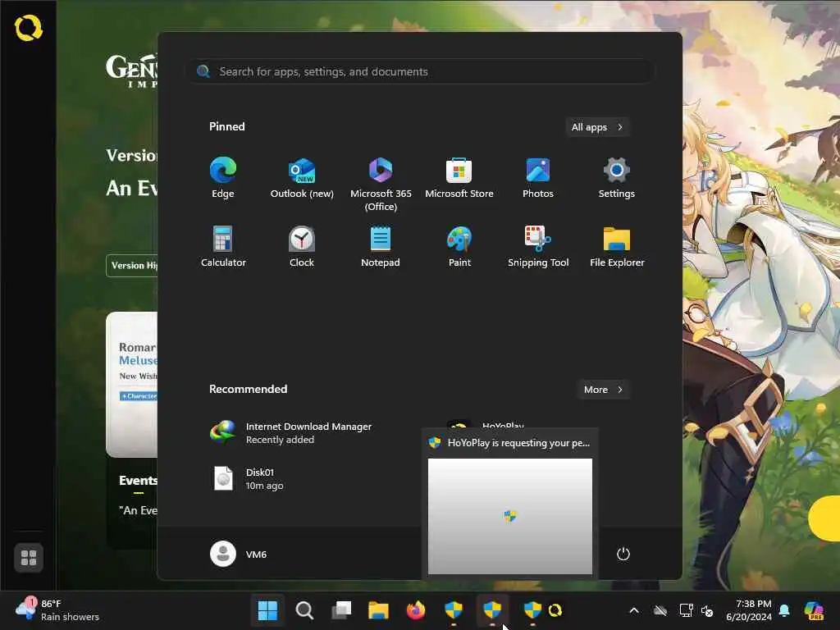
Task: Open the clock and date flyout
Action: (x=749, y=610)
